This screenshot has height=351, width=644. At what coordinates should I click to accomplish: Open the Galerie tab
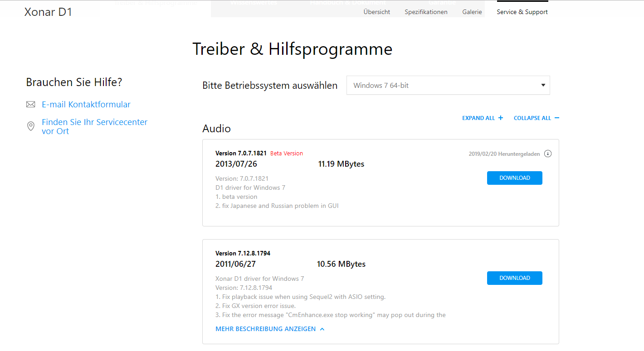click(472, 12)
